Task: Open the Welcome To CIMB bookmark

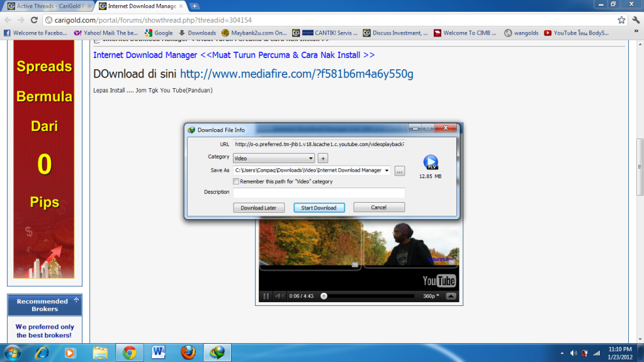Action: coord(465,33)
